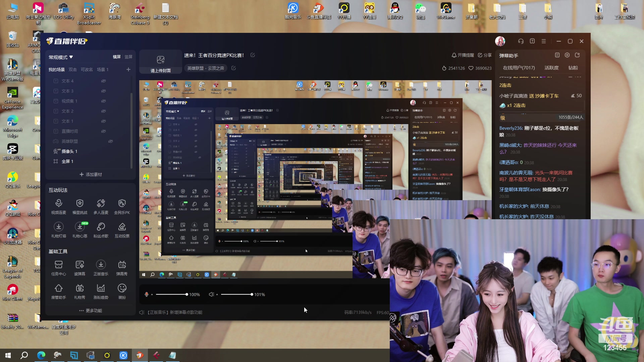Open taskbar search

[x=24, y=355]
